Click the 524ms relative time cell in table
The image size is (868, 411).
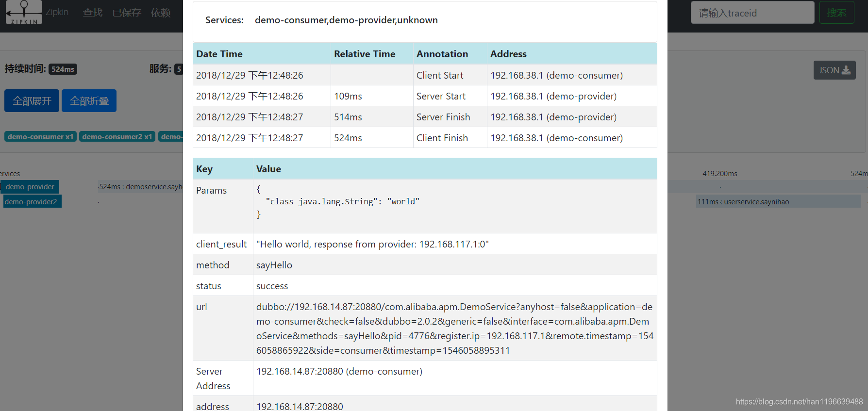click(x=372, y=138)
